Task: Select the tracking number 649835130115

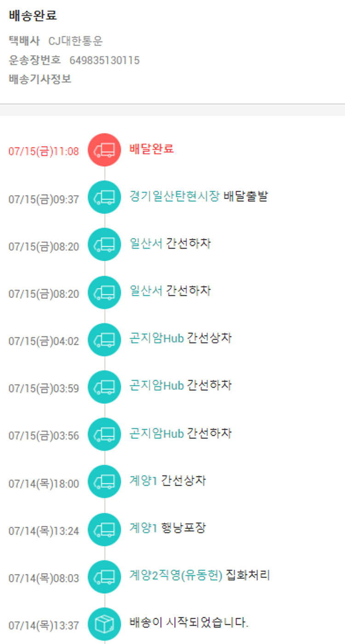Action: point(104,60)
